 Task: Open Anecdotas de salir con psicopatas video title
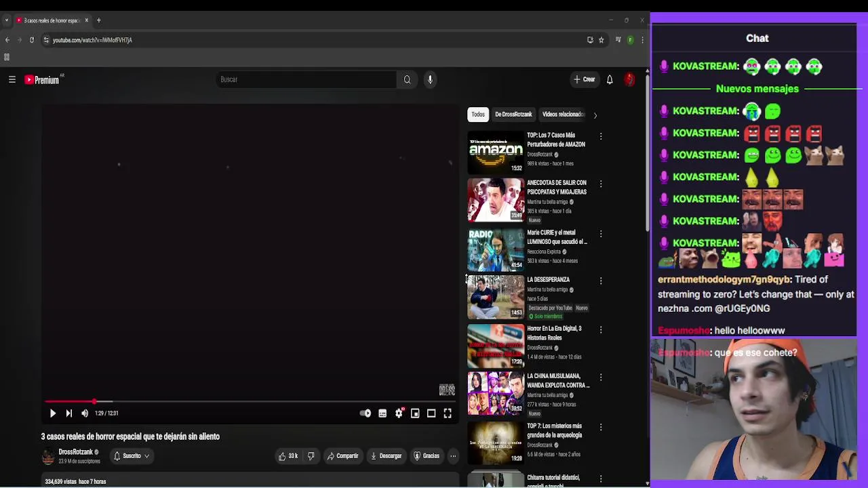(557, 187)
